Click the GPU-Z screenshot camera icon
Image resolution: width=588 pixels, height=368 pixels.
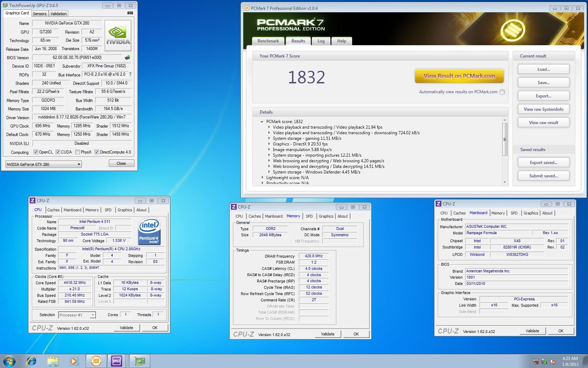130,13
